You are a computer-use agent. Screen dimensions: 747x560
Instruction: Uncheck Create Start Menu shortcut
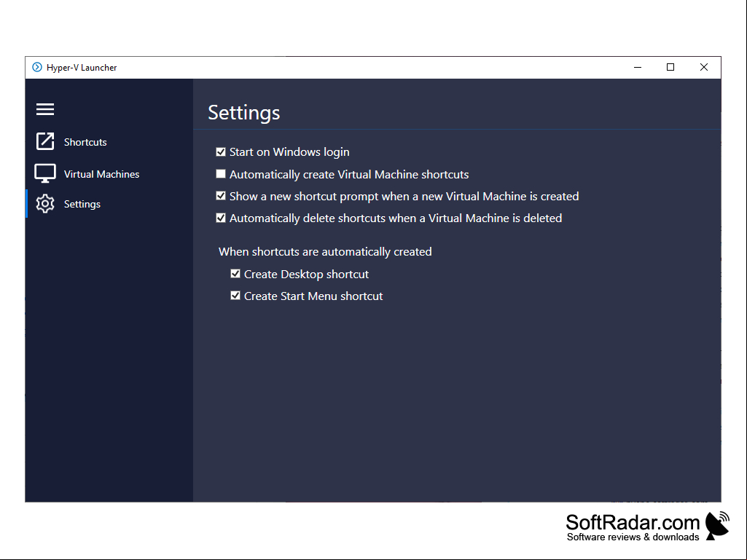[235, 295]
